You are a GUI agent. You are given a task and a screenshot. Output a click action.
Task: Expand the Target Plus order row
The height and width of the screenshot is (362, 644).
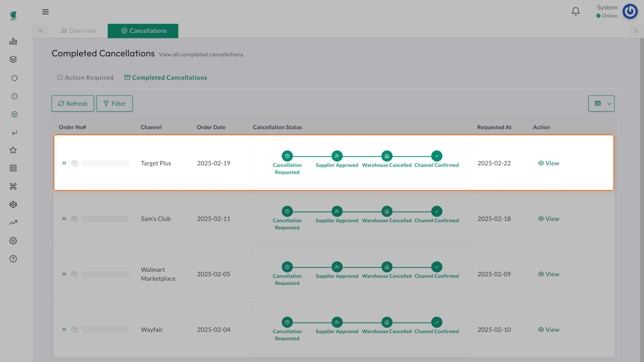coord(64,163)
